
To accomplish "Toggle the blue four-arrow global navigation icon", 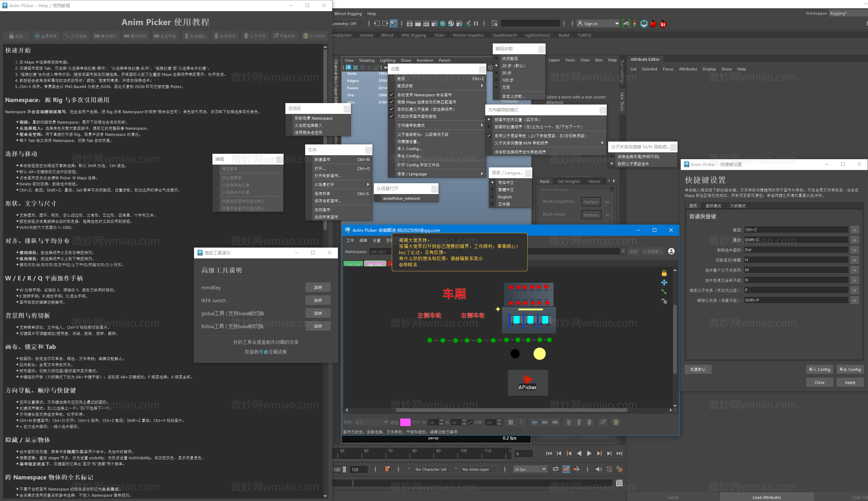I will pos(664,282).
